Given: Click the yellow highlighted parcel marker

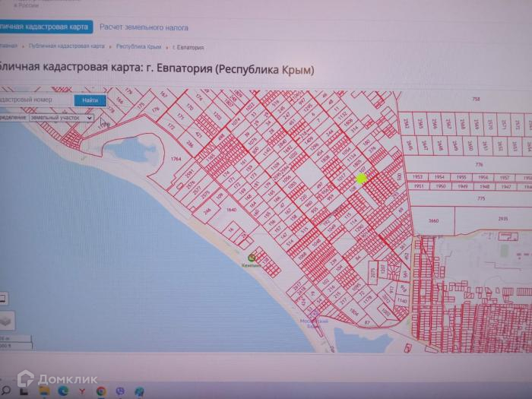Looking at the screenshot, I should pyautogui.click(x=362, y=179).
